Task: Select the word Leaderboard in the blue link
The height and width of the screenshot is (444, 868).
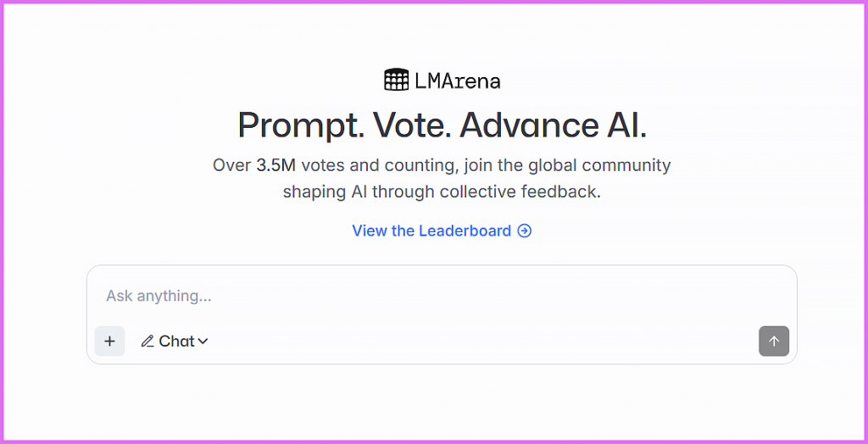Action: [x=465, y=230]
